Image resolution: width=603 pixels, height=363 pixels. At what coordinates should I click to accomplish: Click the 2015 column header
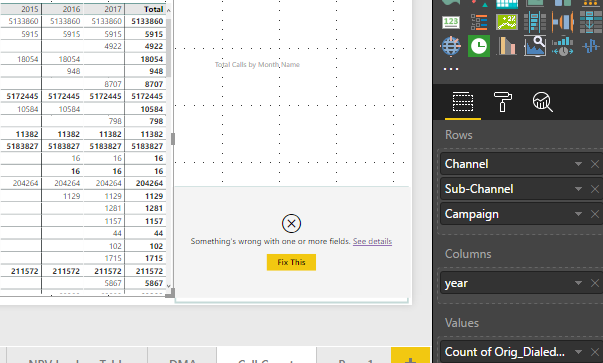point(30,9)
